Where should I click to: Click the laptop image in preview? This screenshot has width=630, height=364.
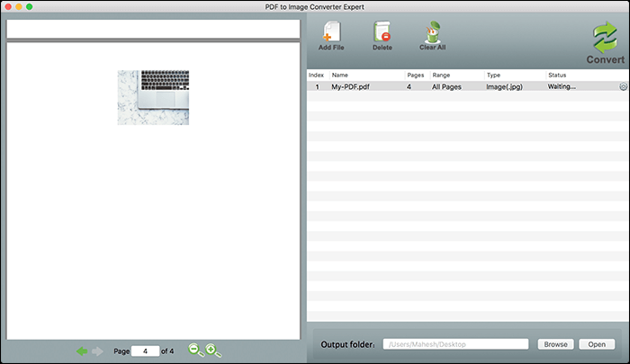tap(153, 97)
